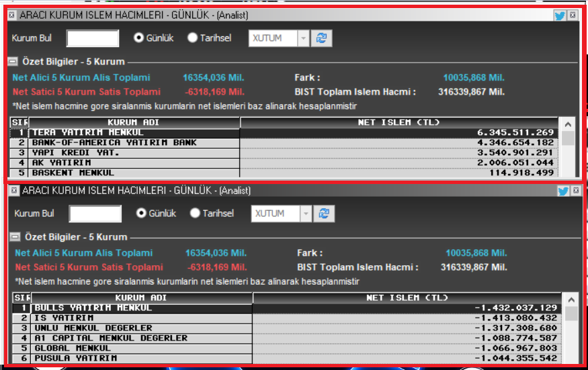Click value -1.413.080.432
The image size is (588, 370).
click(x=515, y=318)
